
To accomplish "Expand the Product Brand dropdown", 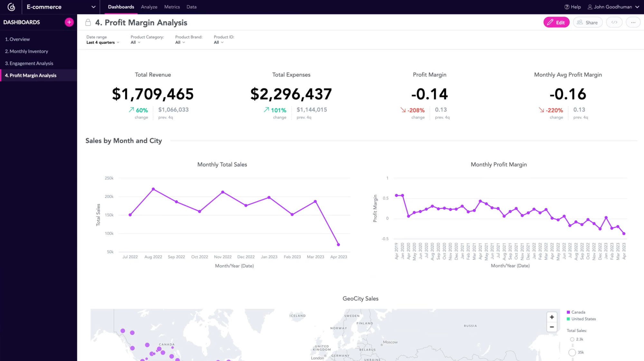I will click(180, 42).
